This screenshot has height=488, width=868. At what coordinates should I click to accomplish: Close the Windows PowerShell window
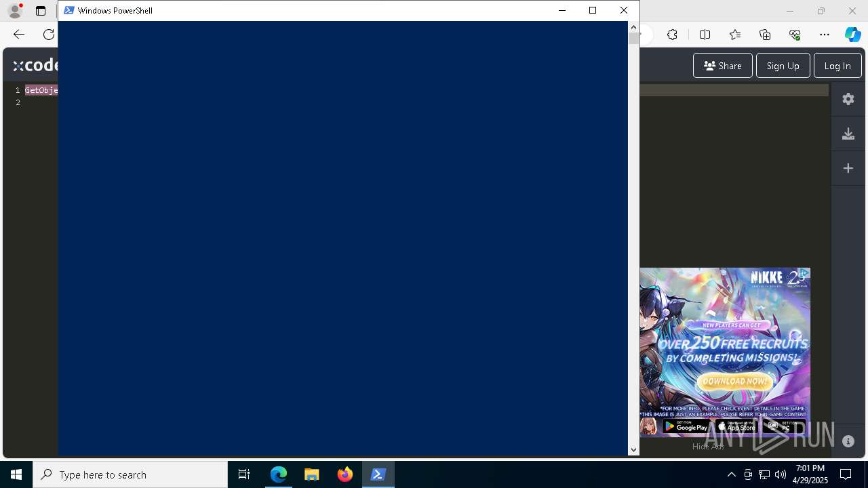click(x=624, y=10)
